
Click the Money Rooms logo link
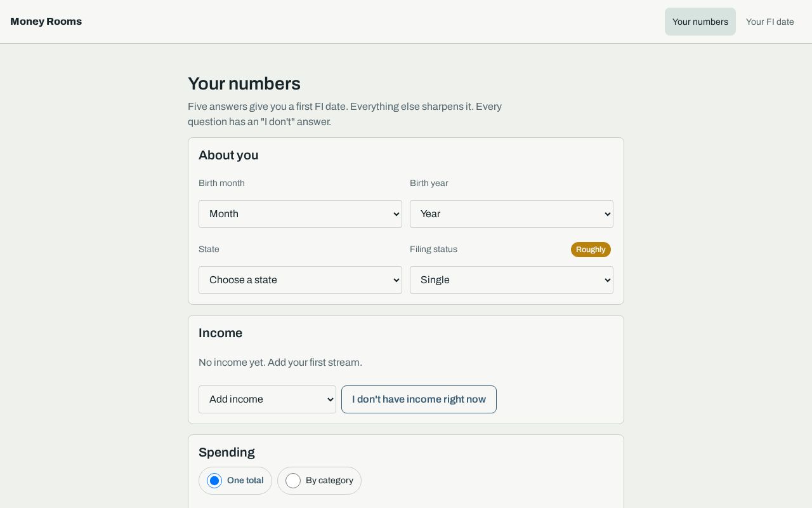click(x=46, y=22)
